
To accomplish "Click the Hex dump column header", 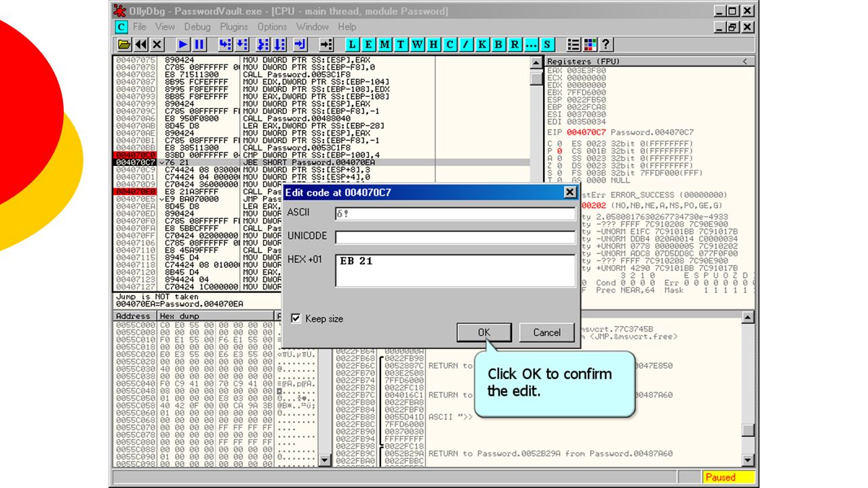I will (215, 316).
